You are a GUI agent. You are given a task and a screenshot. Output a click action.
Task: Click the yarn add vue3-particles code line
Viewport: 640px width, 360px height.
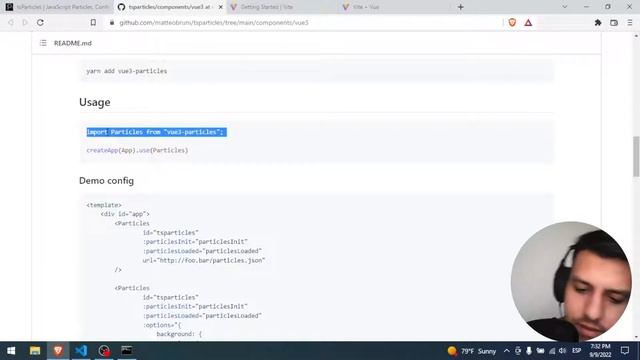click(x=127, y=71)
